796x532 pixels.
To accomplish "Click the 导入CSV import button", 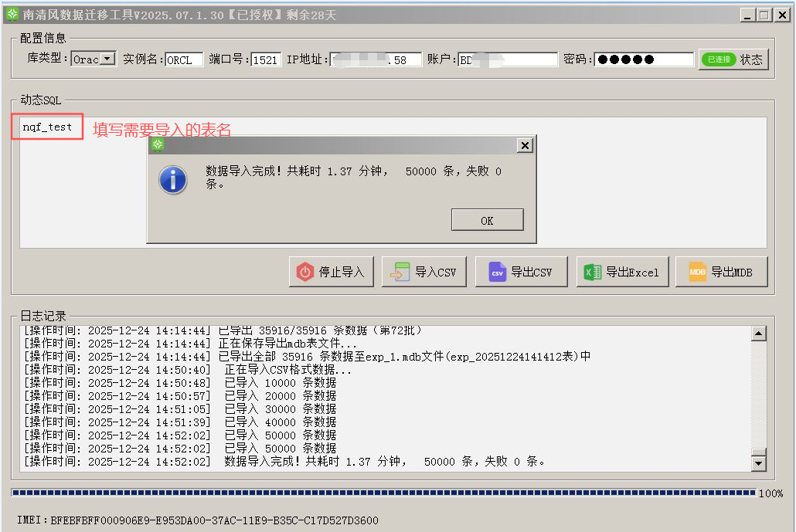I will (424, 272).
